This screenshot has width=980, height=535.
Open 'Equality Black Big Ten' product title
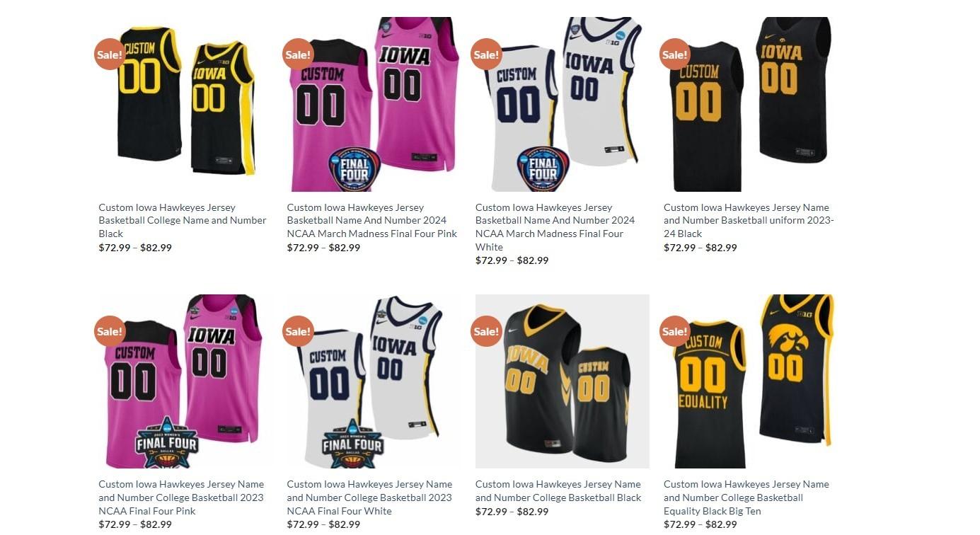(x=746, y=497)
